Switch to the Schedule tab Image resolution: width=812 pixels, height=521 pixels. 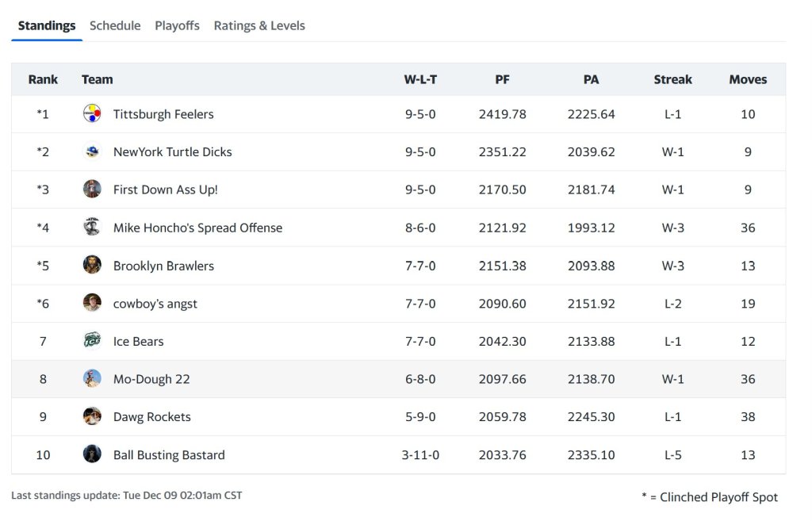(x=115, y=25)
